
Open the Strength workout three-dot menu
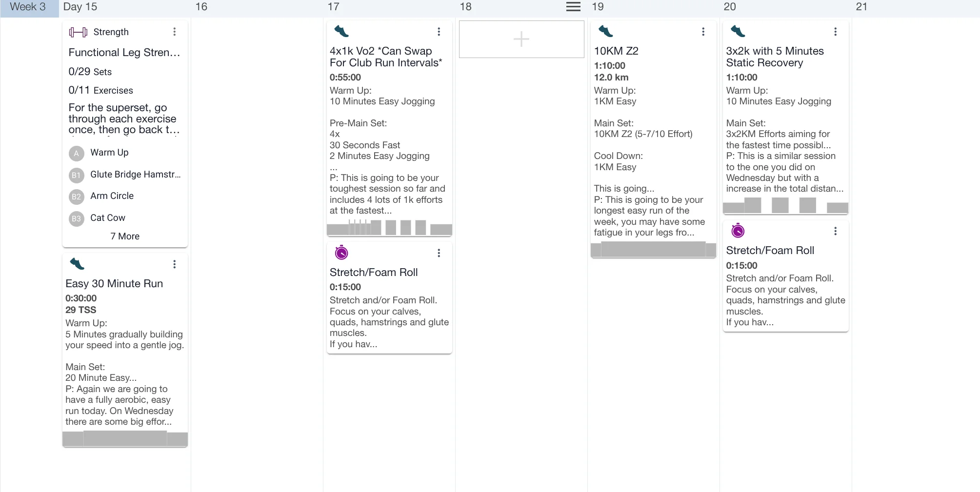pos(174,32)
